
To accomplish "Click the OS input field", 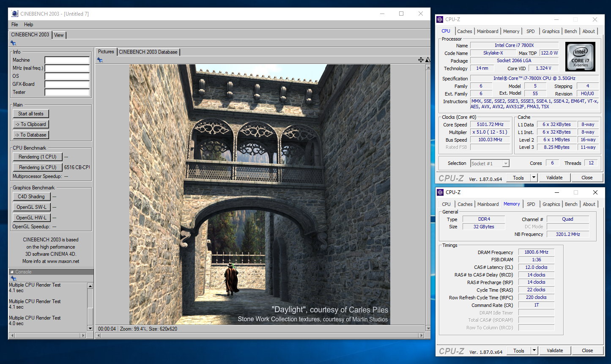I will 67,76.
